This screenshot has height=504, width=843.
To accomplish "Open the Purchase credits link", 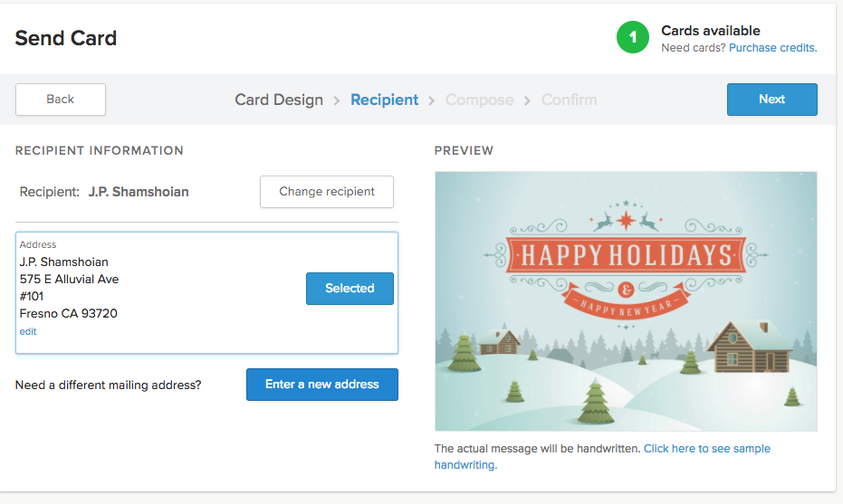I will click(772, 48).
